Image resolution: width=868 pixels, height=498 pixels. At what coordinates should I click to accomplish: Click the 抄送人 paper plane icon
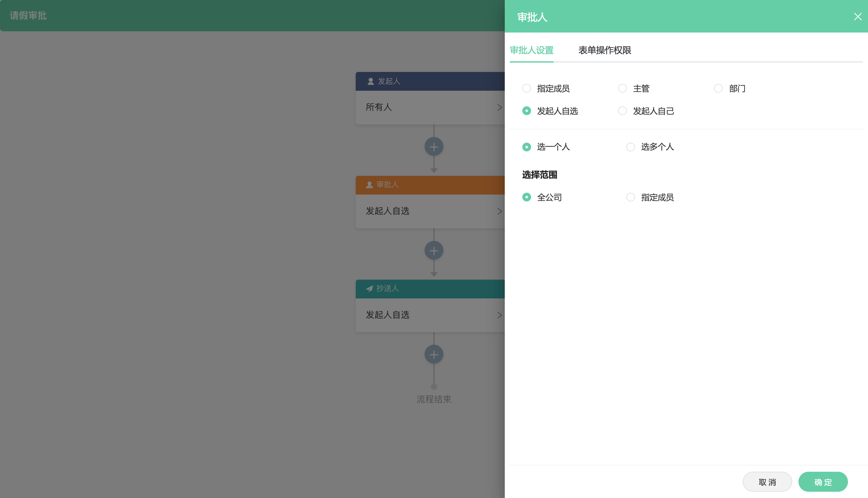(x=369, y=289)
